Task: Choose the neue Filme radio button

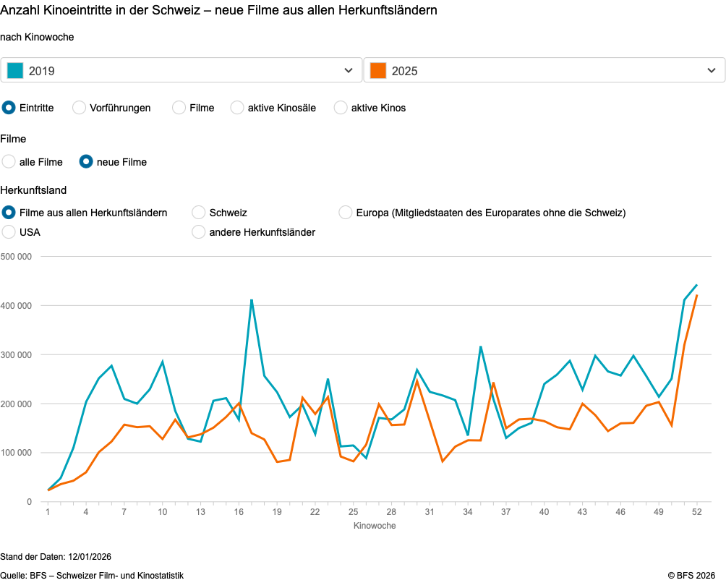Action: 86,162
